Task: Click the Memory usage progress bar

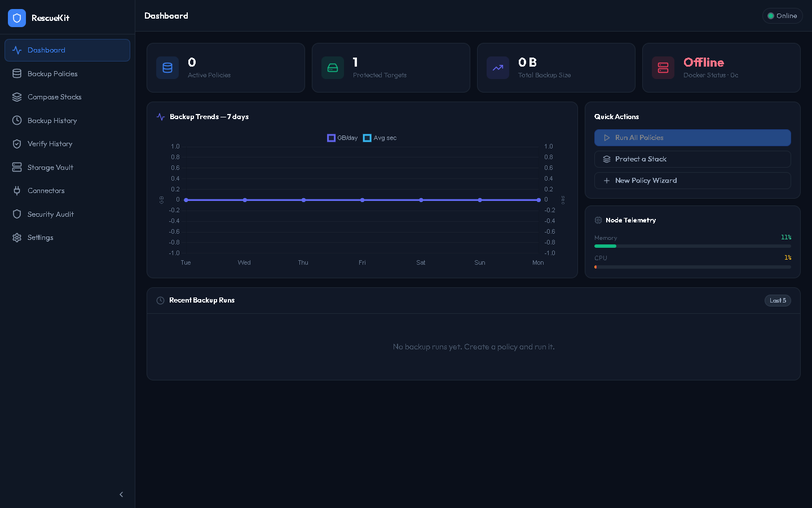Action: tap(692, 246)
